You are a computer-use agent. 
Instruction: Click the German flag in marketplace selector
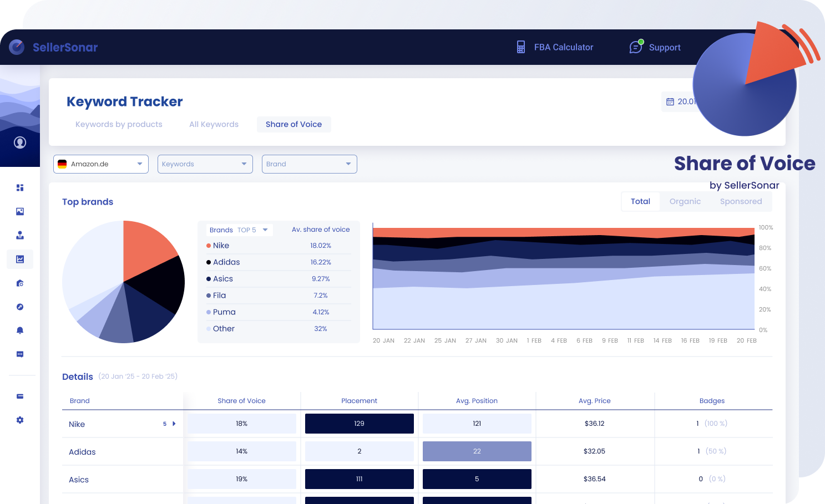coord(62,164)
